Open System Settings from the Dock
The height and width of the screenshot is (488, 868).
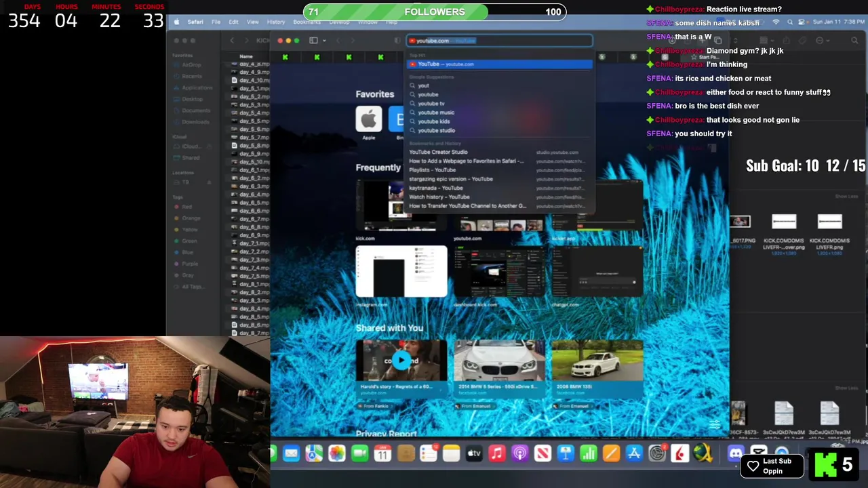click(x=657, y=453)
